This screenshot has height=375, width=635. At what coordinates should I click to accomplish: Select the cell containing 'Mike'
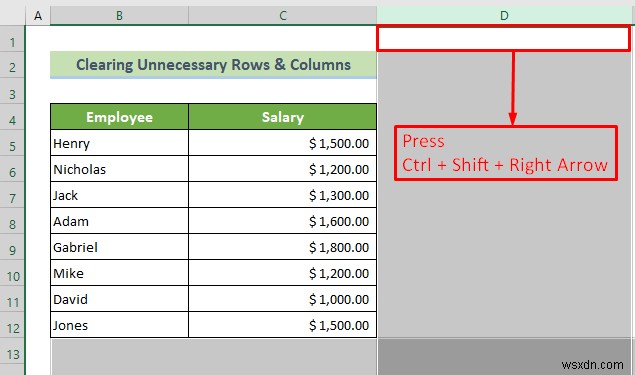pos(119,273)
